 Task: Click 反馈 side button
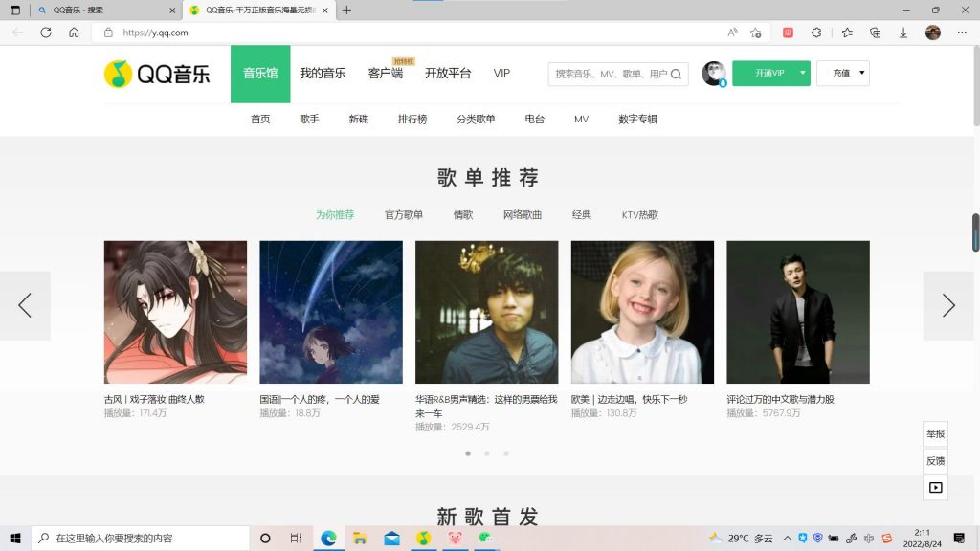935,460
